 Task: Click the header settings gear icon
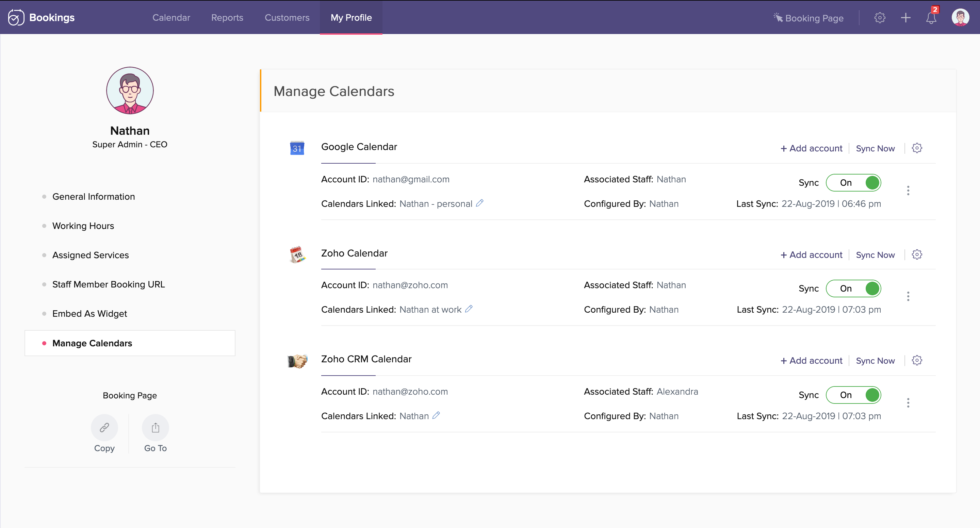pyautogui.click(x=880, y=18)
